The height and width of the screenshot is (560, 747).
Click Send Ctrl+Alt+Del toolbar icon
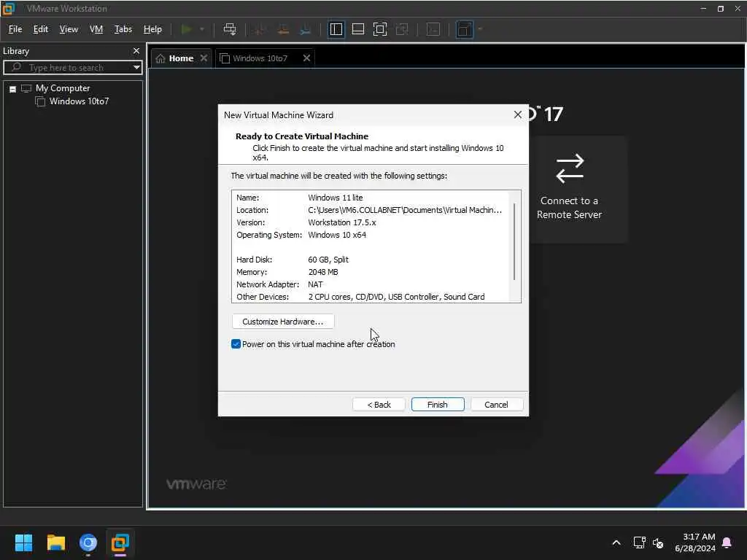click(230, 29)
